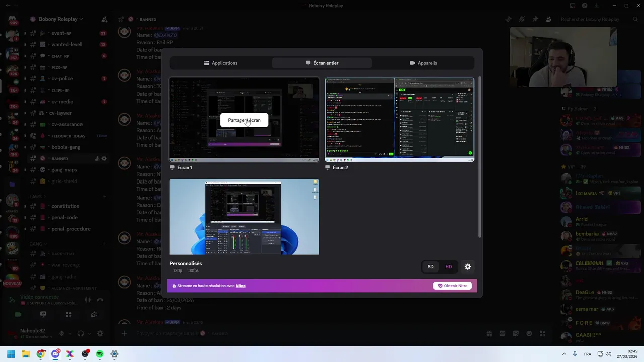Choose SD stream quality
The height and width of the screenshot is (362, 644).
(430, 267)
